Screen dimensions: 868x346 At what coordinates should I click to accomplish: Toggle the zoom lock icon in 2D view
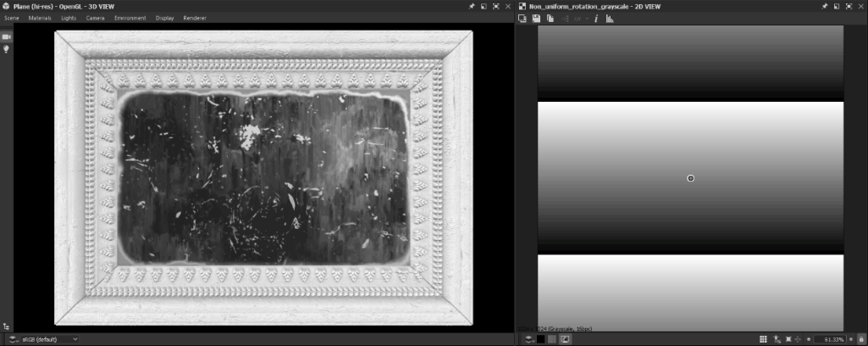(x=861, y=339)
